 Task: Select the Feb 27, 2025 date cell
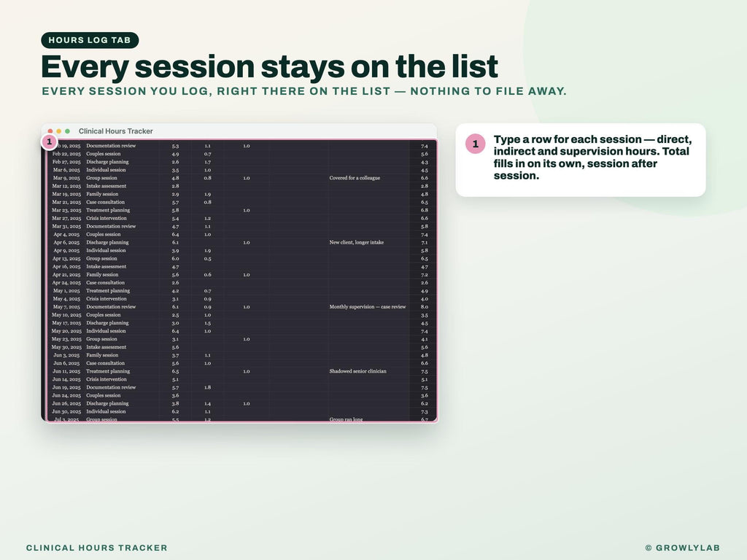[x=66, y=162]
